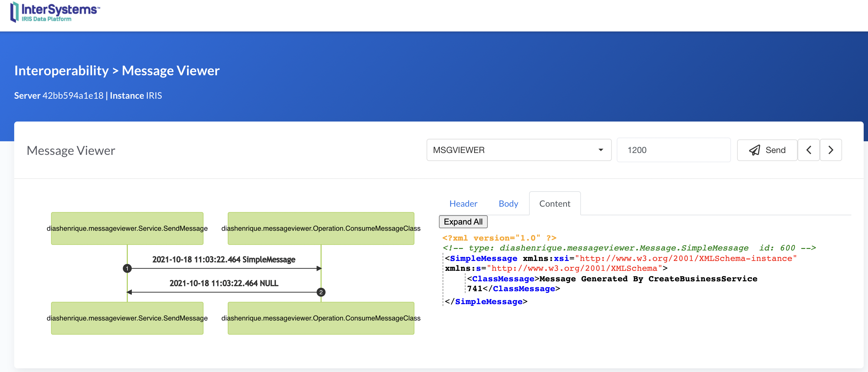The width and height of the screenshot is (868, 372).
Task: Open the MSGVIEWER namespace dropdown
Action: [518, 150]
